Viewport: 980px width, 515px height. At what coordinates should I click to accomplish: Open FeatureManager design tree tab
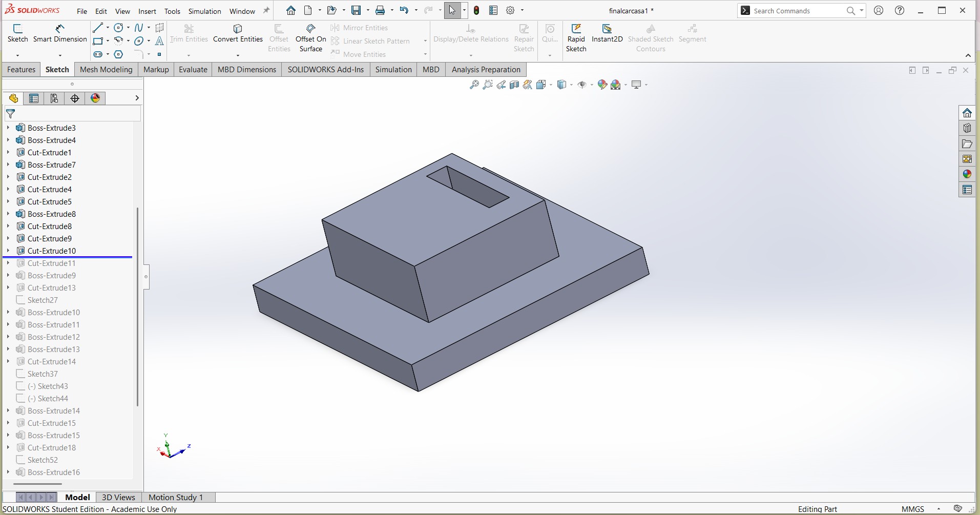[x=13, y=98]
